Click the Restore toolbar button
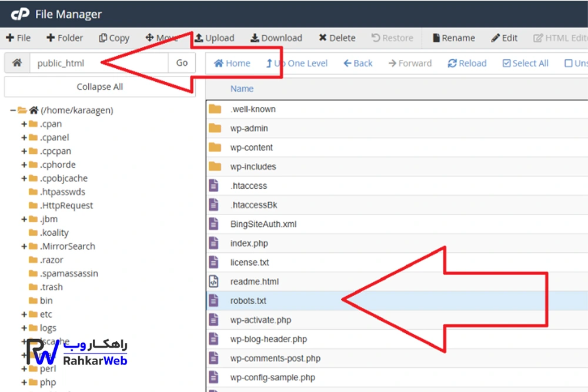This screenshot has width=588, height=392. point(392,38)
